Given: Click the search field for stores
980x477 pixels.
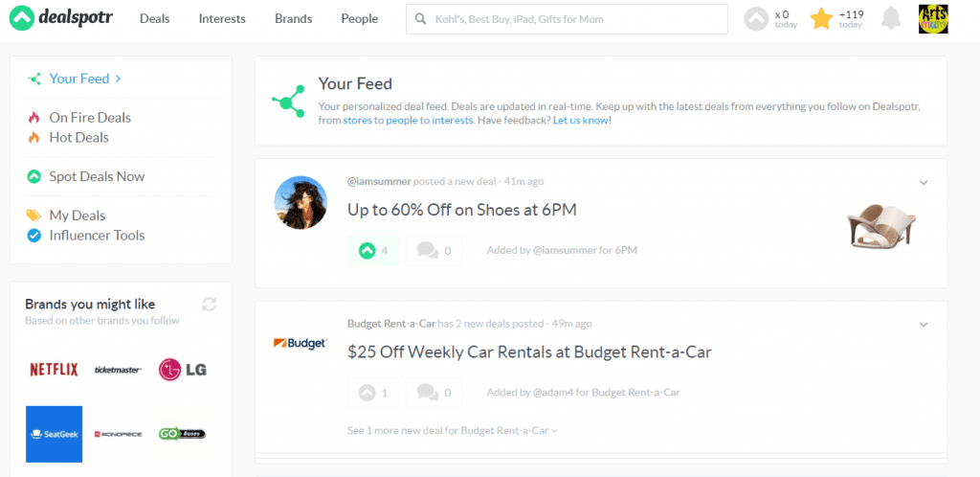Looking at the screenshot, I should [567, 19].
